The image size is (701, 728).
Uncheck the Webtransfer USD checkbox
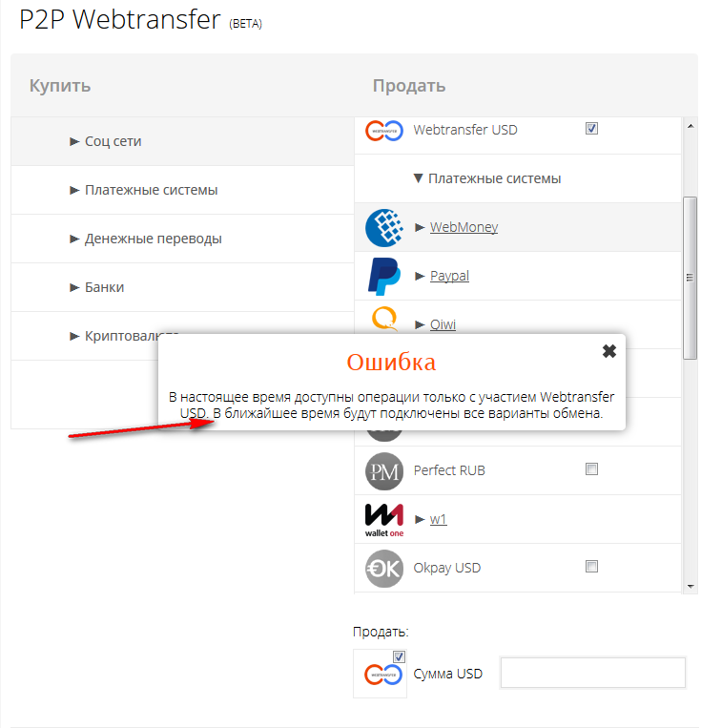point(591,129)
